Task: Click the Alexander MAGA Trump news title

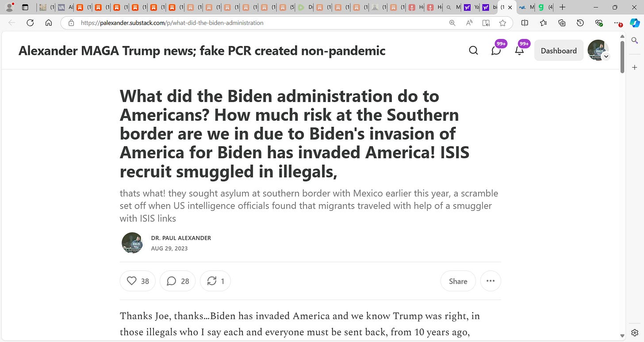Action: pyautogui.click(x=202, y=51)
